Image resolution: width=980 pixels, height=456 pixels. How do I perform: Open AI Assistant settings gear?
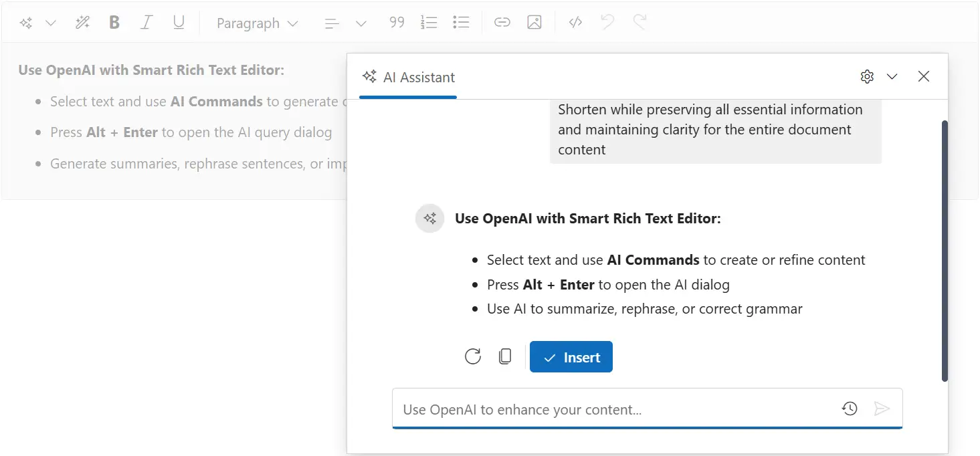(867, 76)
